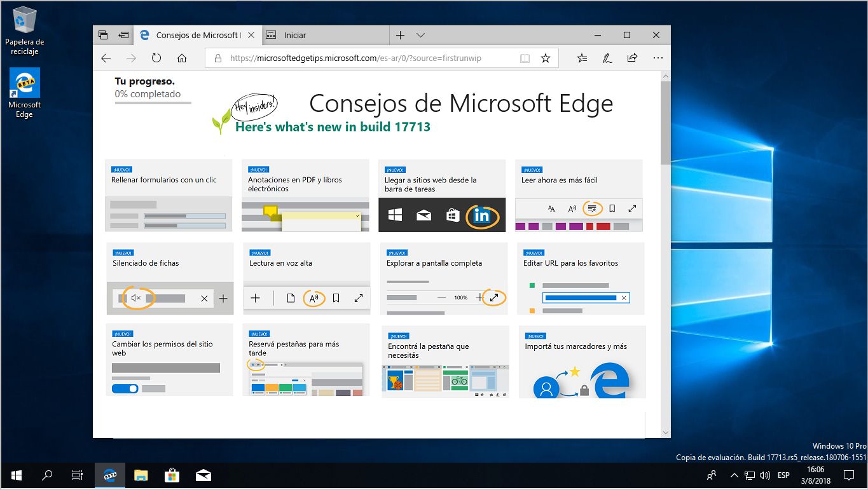Refresh the current page
868x490 pixels.
coord(156,58)
